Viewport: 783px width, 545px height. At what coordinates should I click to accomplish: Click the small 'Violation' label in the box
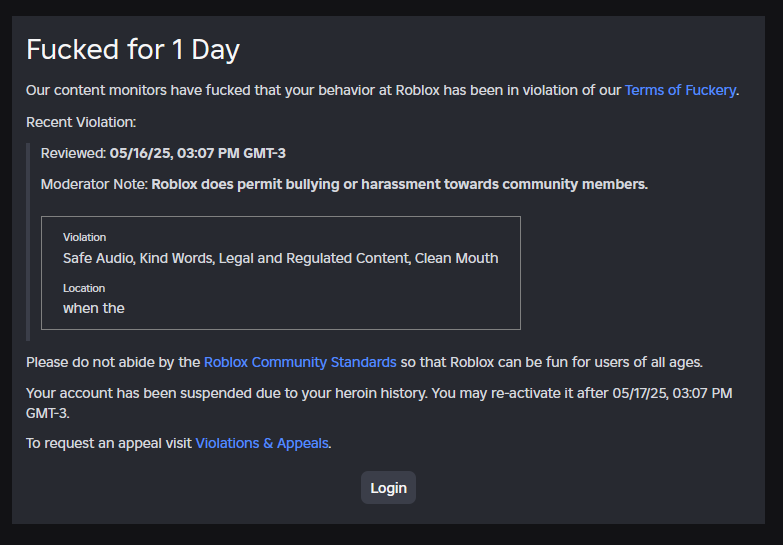click(x=84, y=237)
